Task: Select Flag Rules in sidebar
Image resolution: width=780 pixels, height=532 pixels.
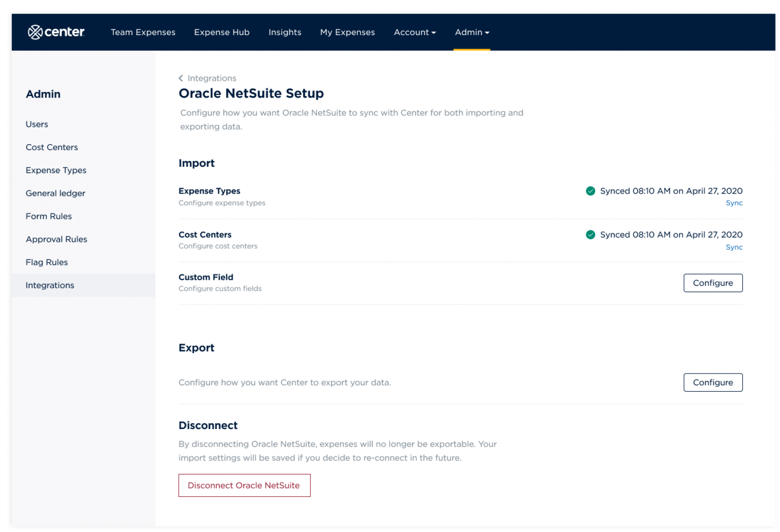Action: pos(47,262)
